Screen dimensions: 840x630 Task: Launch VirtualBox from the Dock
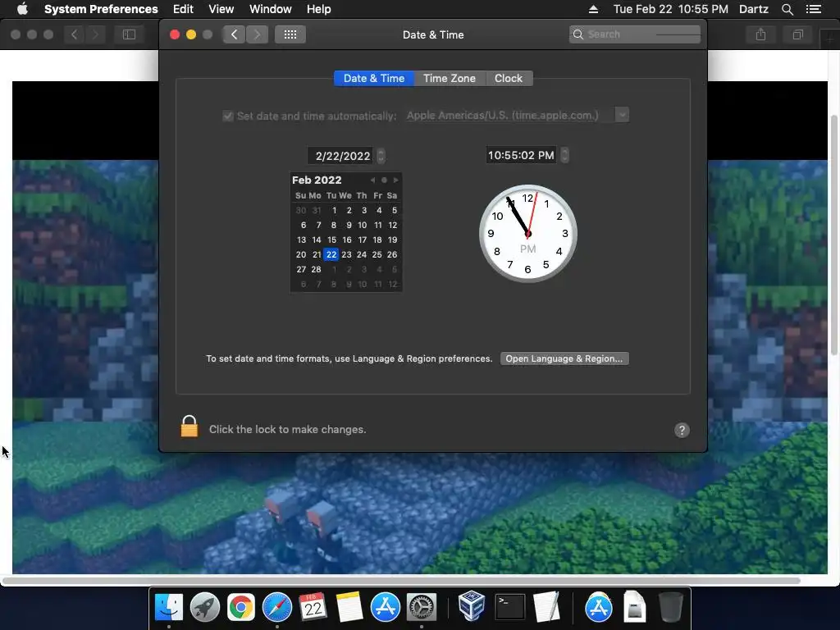[x=472, y=606]
